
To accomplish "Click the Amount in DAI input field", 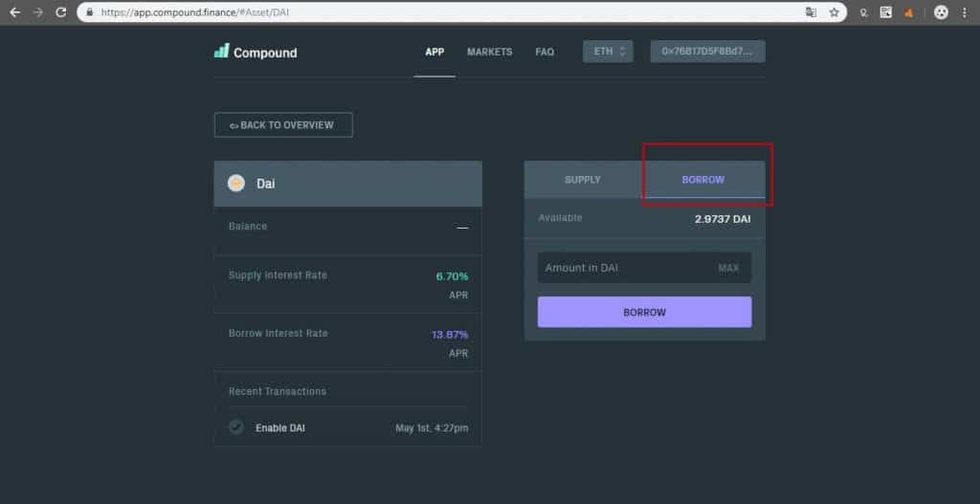I will pyautogui.click(x=644, y=268).
